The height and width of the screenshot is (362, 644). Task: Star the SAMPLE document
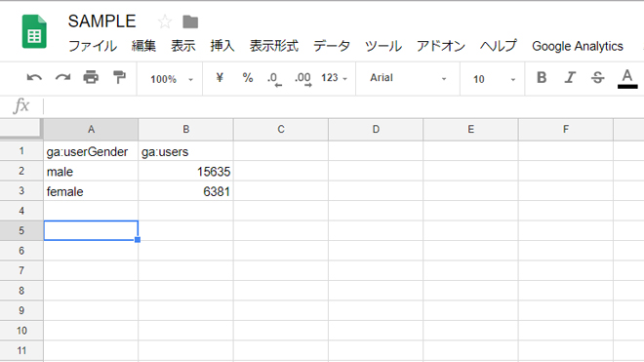[x=165, y=21]
